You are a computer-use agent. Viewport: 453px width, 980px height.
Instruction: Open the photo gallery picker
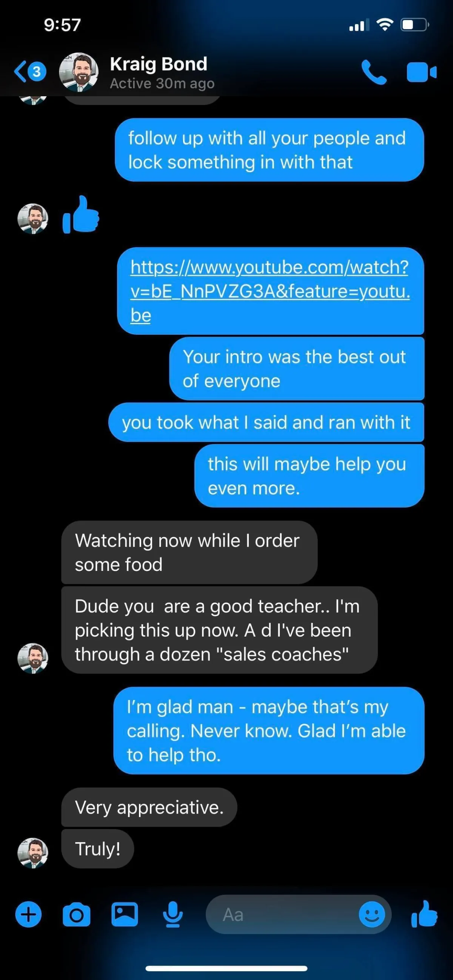[x=125, y=914]
